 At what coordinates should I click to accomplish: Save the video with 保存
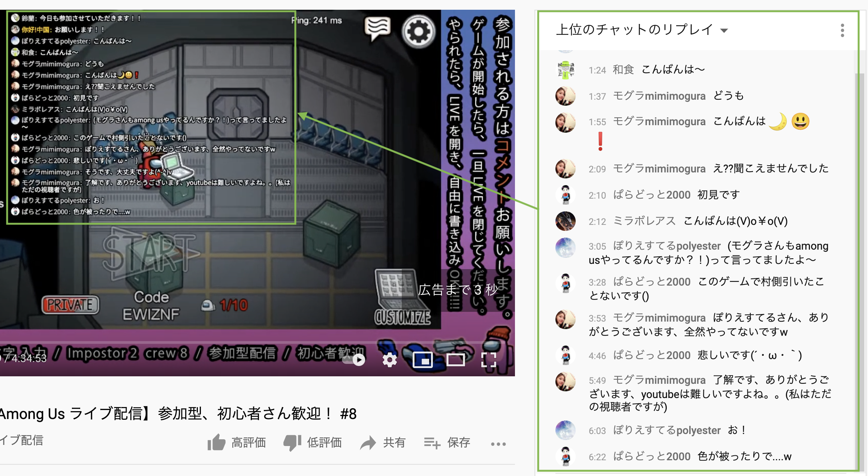(x=447, y=443)
